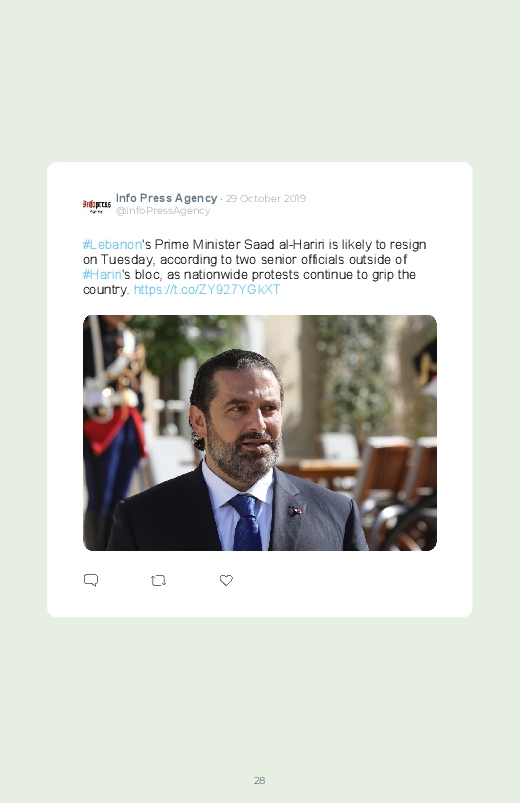The width and height of the screenshot is (520, 803).
Task: Click page number 28 at bottom
Action: [259, 780]
